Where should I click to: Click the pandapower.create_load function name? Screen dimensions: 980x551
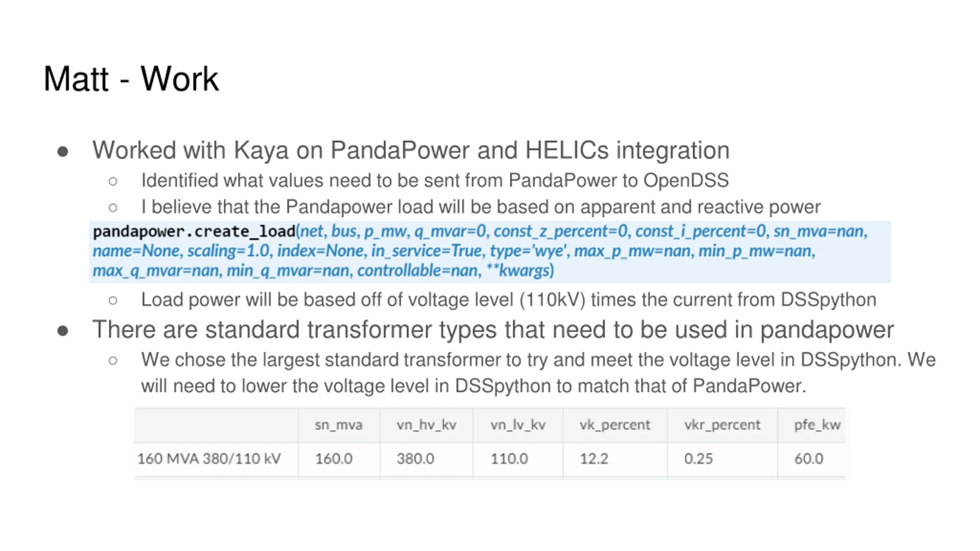194,231
